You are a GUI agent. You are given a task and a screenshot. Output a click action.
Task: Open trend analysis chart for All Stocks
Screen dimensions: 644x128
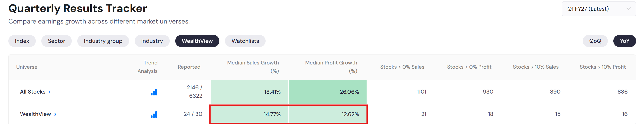coord(154,92)
